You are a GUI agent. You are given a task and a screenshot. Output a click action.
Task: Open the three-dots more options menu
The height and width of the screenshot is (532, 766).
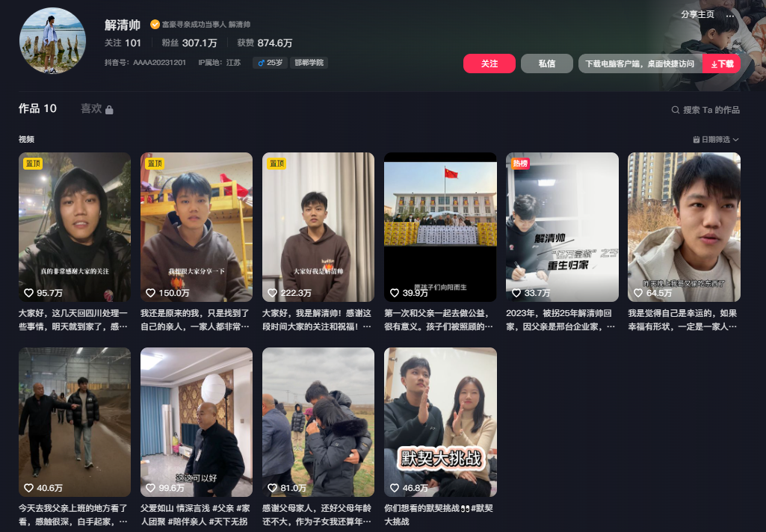730,15
